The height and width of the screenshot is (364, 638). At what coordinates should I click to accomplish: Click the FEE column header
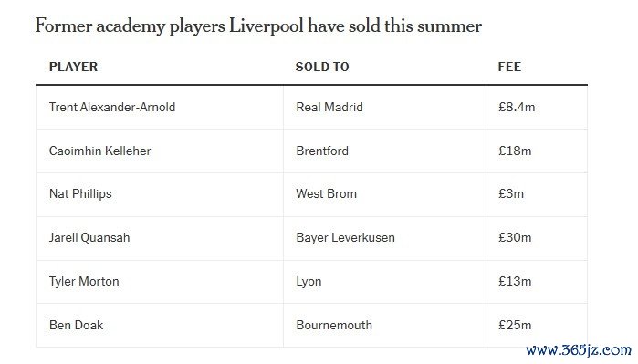click(x=509, y=67)
